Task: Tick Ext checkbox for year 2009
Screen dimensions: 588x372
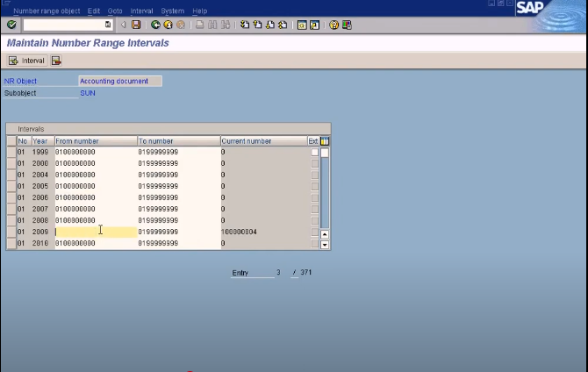Action: (315, 232)
